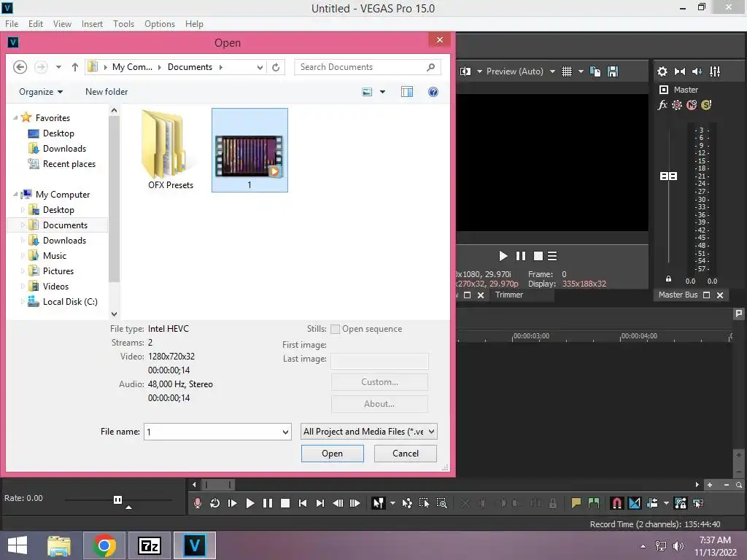Click the Master volume fader handle
This screenshot has height=560, width=747.
pyautogui.click(x=668, y=176)
